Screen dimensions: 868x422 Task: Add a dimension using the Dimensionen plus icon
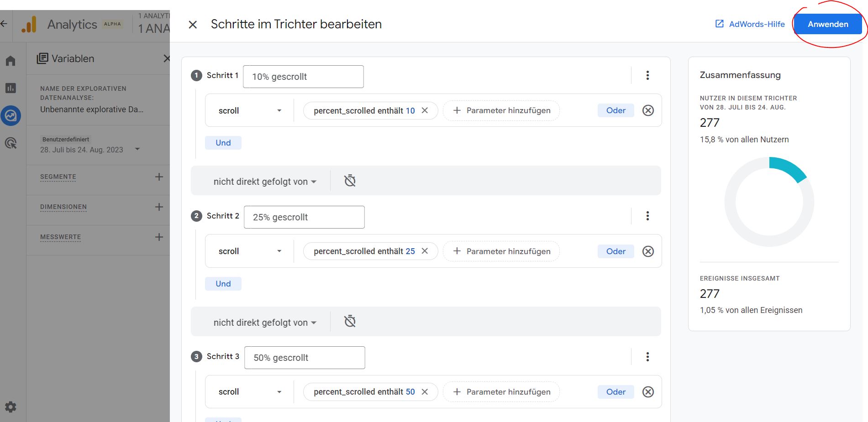coord(158,206)
